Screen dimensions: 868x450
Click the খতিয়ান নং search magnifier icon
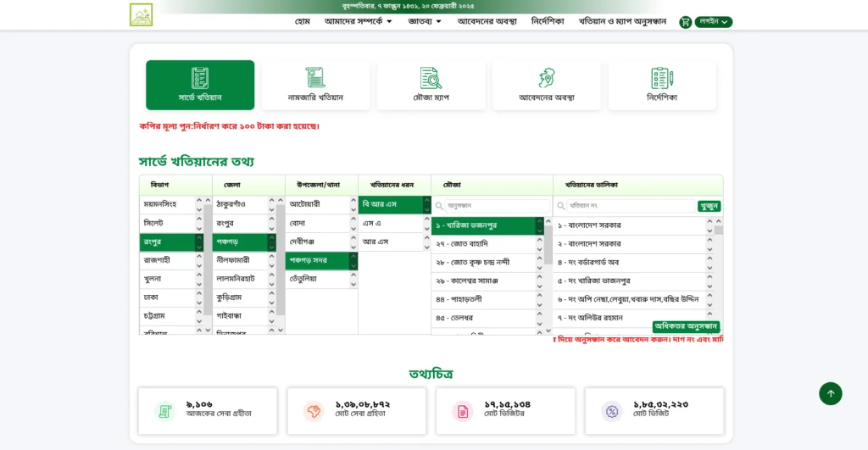tap(561, 206)
